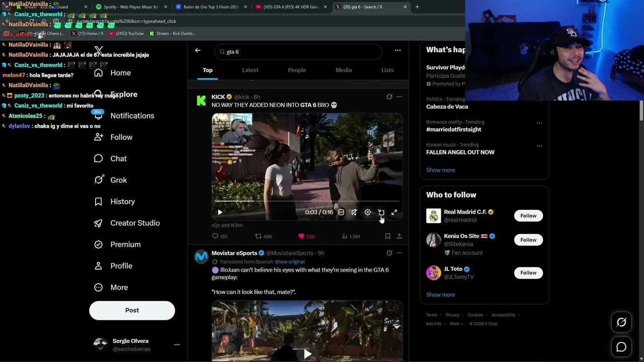Open the Movistar eSports profile avatar
Image resolution: width=644 pixels, height=362 pixels.
click(x=201, y=257)
